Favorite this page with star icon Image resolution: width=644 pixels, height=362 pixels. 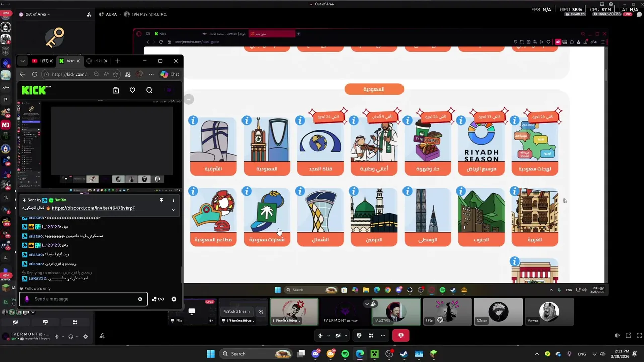[x=116, y=74]
